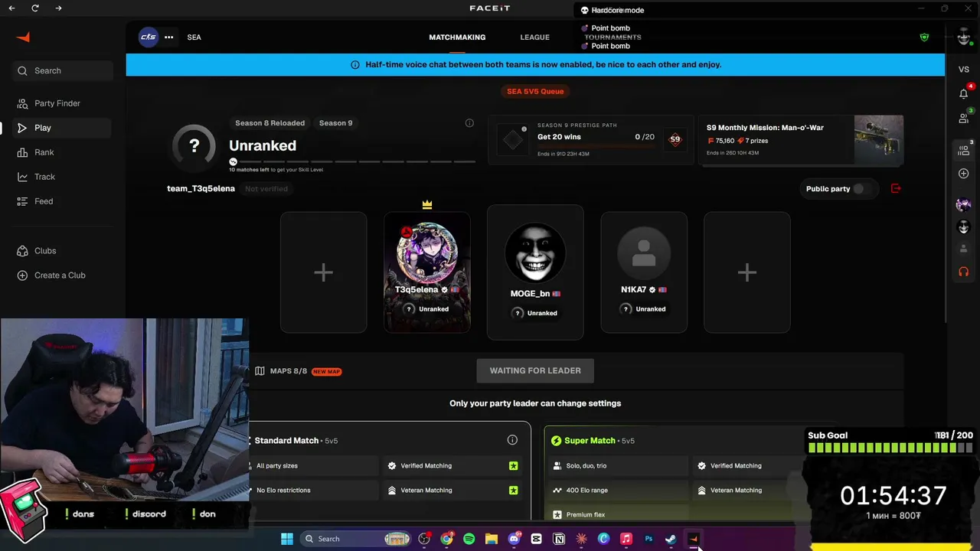Image resolution: width=980 pixels, height=551 pixels.
Task: Open the orange headphones voice icon
Action: pos(964,272)
